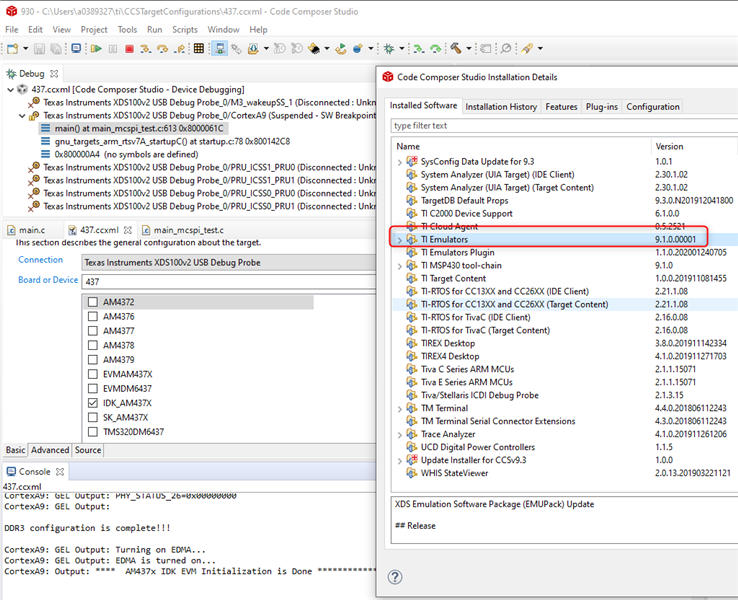
Task: Click the Suspend (pause) toolbar icon
Action: (113, 48)
